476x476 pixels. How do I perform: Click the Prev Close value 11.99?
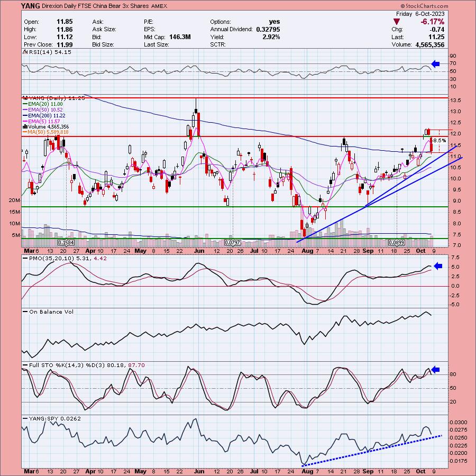click(65, 44)
